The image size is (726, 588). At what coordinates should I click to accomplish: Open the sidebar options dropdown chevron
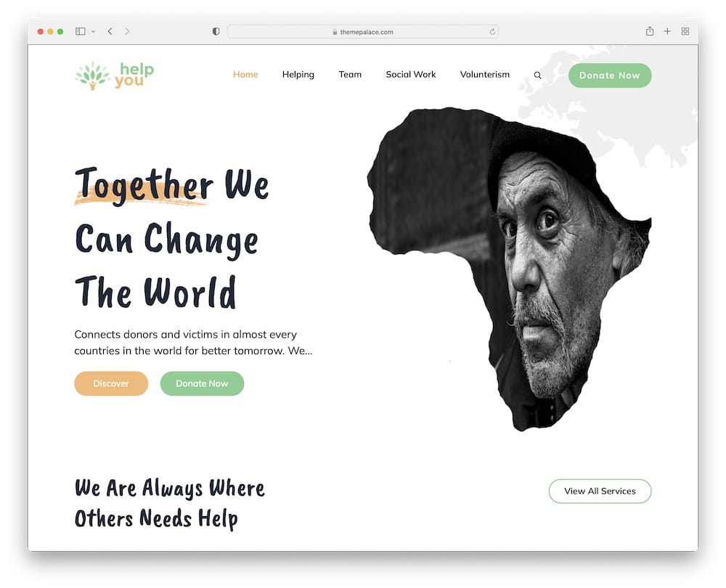click(93, 31)
